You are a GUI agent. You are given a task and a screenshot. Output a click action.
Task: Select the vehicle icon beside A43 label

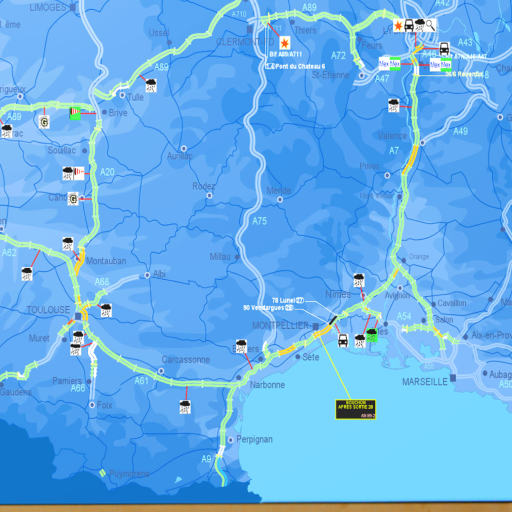pyautogui.click(x=444, y=49)
